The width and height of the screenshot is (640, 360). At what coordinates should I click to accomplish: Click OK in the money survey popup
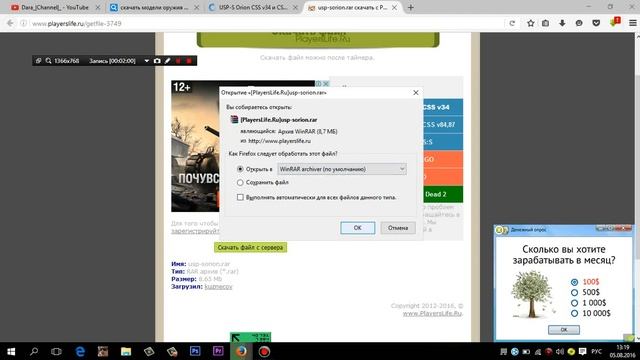[x=564, y=329]
